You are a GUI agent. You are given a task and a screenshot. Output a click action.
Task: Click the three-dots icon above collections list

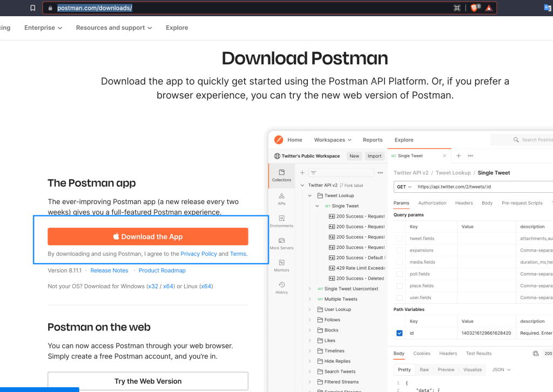pos(380,173)
